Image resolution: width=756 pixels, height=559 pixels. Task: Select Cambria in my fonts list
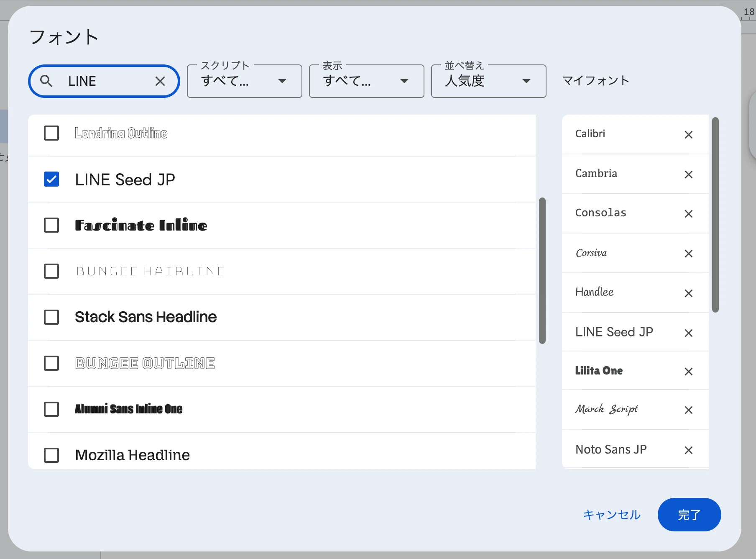tap(596, 173)
